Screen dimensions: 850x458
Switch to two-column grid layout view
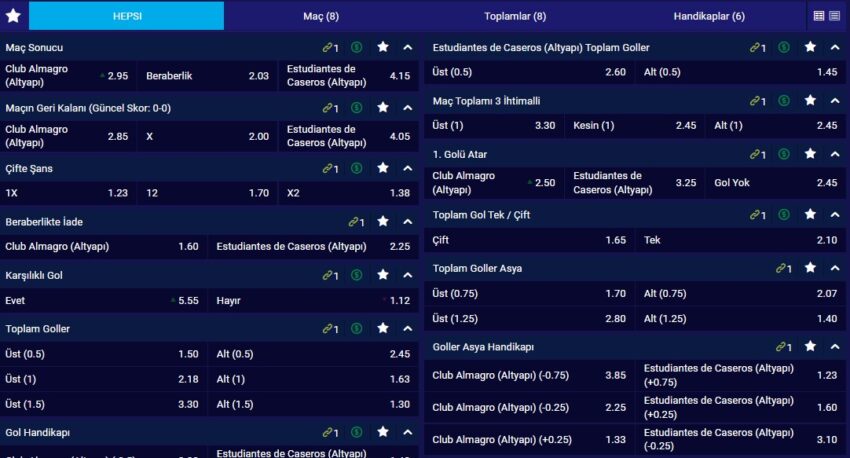(x=819, y=16)
